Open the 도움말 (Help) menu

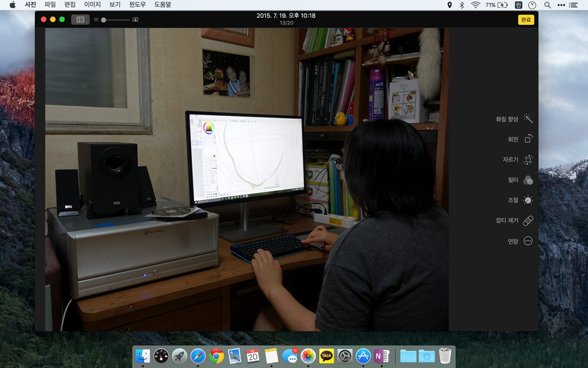point(162,4)
